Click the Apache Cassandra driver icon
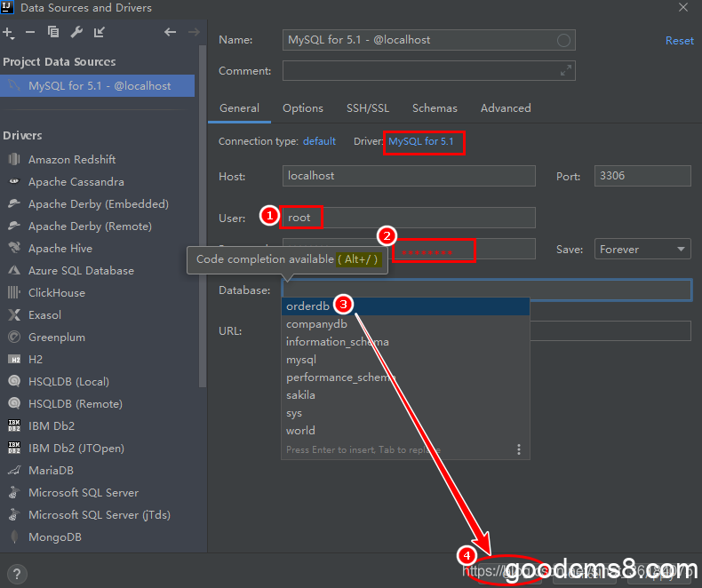This screenshot has height=588, width=702. 14,181
